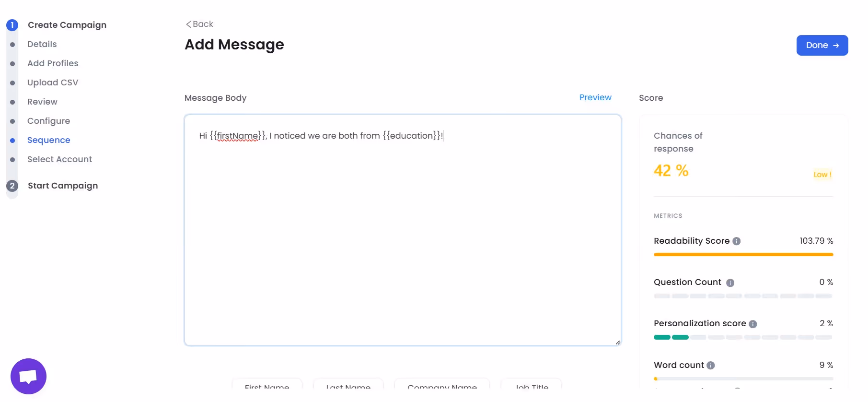Click the 'Message Body' label
This screenshot has height=402, width=868.
(216, 98)
